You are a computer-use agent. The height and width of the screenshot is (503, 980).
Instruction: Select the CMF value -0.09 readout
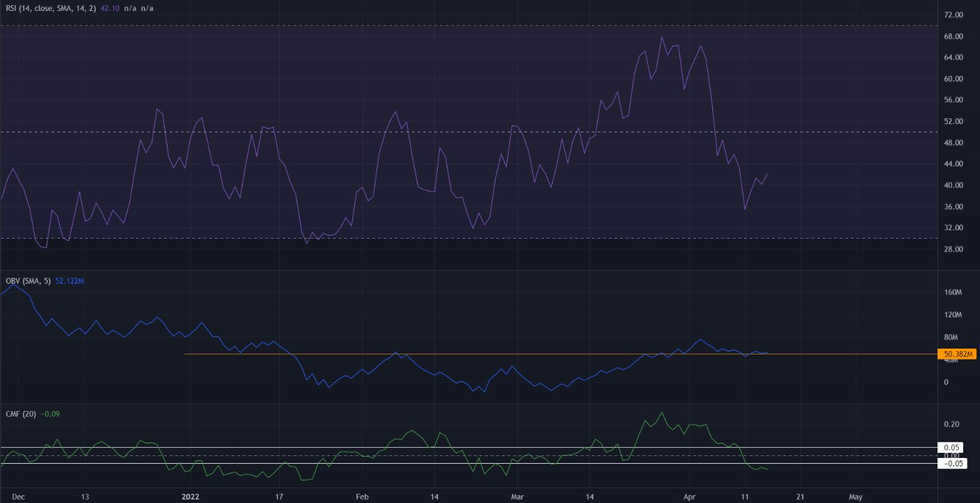(51, 414)
